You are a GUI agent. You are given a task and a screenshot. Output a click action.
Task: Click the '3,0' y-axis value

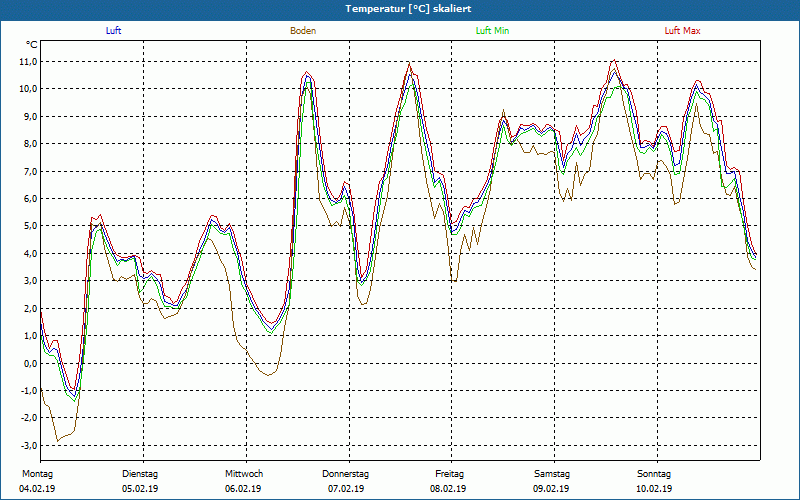pyautogui.click(x=30, y=281)
